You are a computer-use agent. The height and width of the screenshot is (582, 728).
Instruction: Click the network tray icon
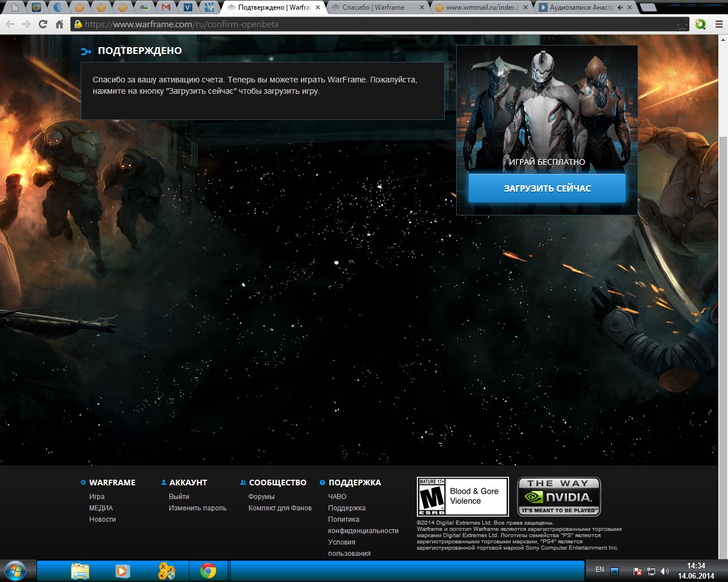coord(651,571)
